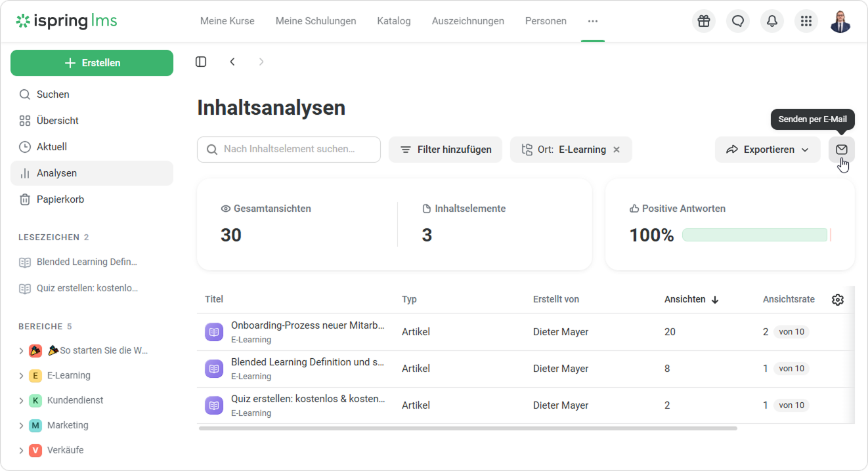Image resolution: width=868 pixels, height=471 pixels.
Task: Click the gift icon in header
Action: pos(704,21)
